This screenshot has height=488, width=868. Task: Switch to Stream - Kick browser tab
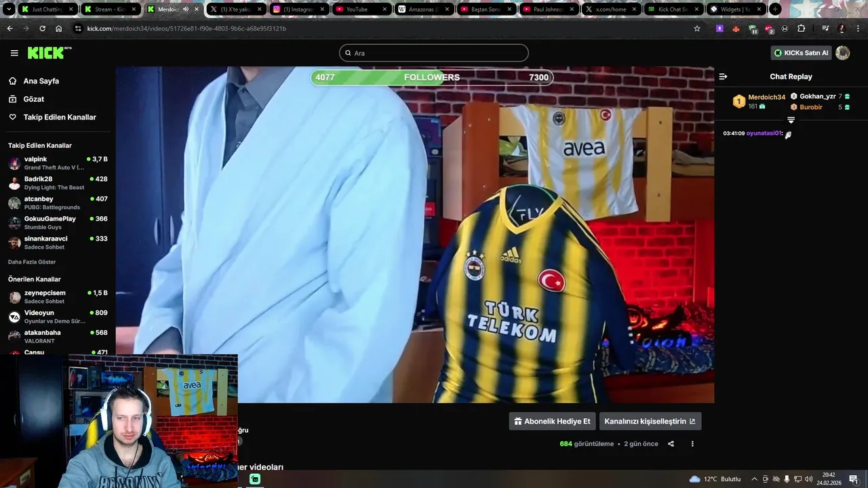click(110, 9)
